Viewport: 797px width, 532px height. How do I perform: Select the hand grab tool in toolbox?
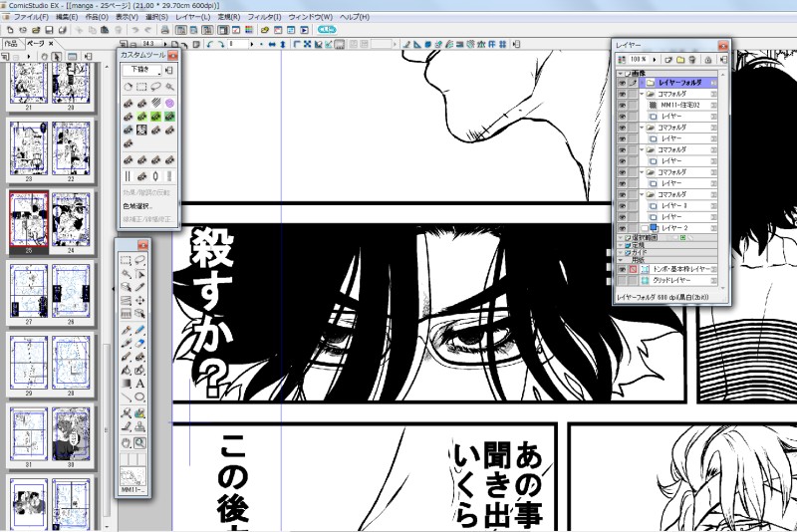tap(126, 443)
